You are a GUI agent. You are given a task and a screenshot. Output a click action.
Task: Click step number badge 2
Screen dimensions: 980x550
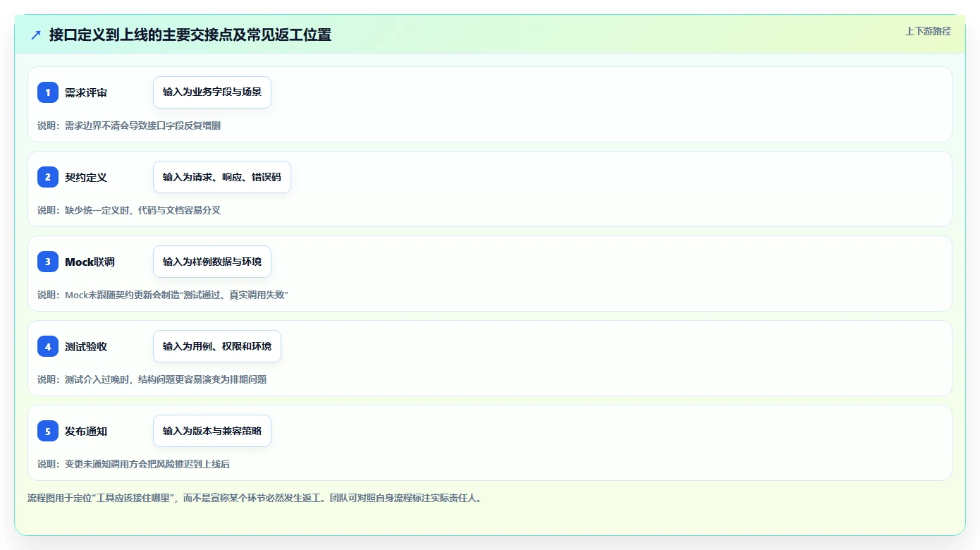click(48, 177)
